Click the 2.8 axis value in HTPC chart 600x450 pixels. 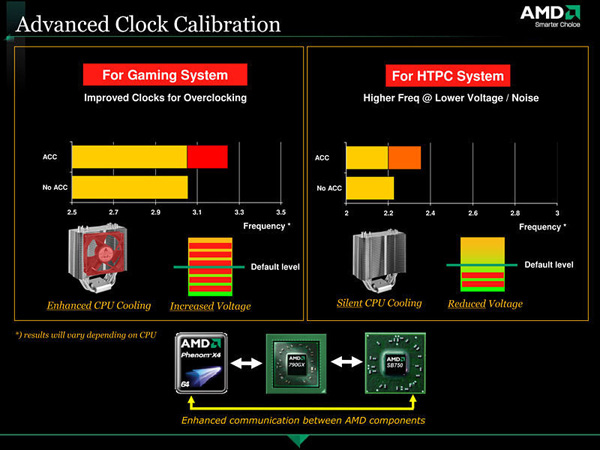515,213
